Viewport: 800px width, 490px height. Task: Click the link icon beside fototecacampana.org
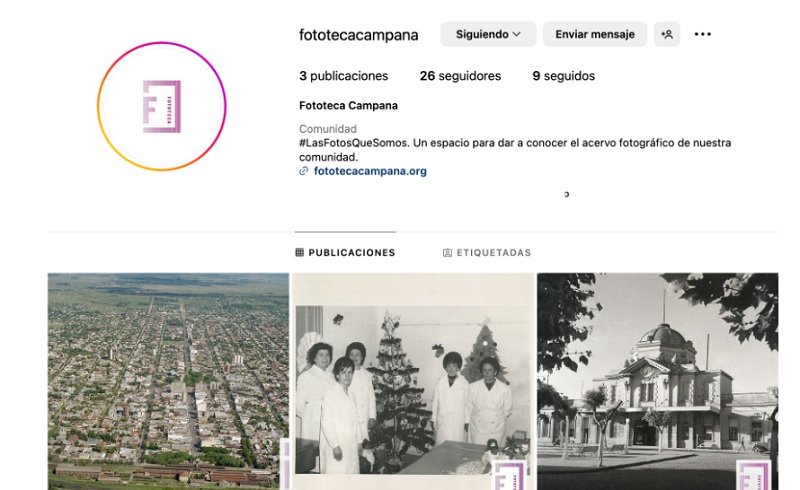click(x=304, y=171)
